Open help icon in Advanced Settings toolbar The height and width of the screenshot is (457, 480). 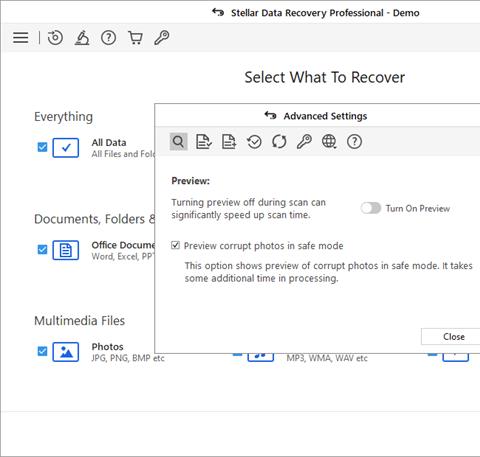[x=354, y=142]
